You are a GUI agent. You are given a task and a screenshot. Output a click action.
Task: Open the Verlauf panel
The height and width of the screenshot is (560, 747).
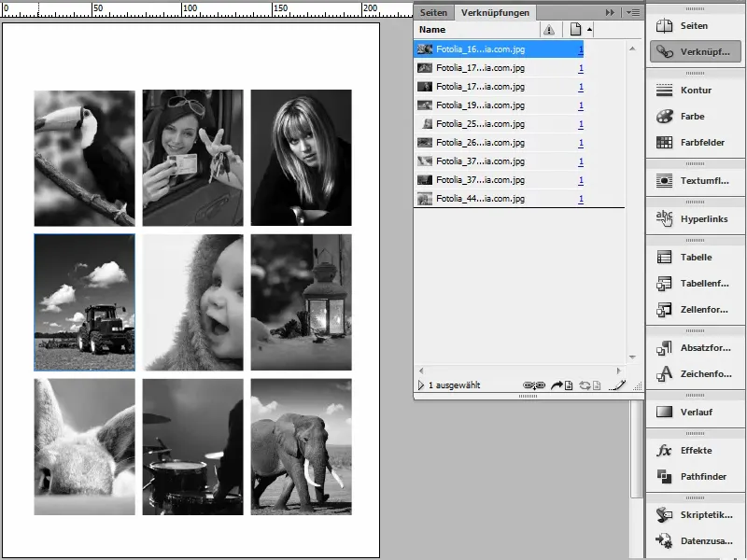[695, 412]
